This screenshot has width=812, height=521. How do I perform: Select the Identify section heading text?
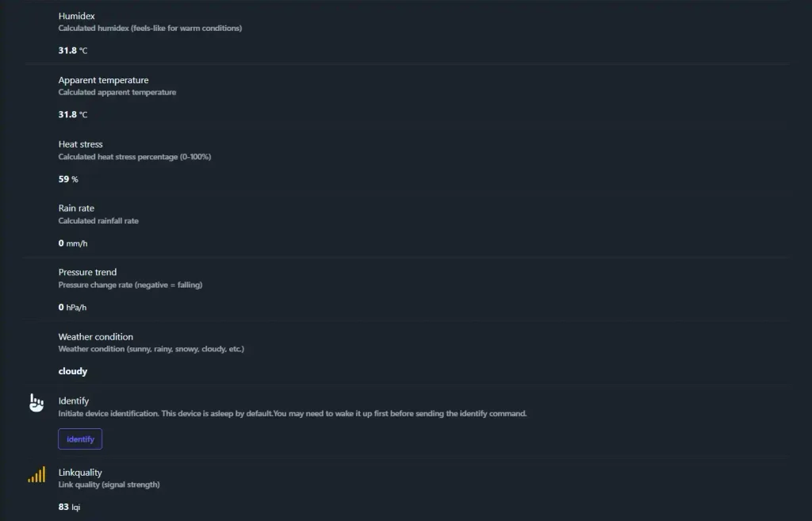(74, 400)
